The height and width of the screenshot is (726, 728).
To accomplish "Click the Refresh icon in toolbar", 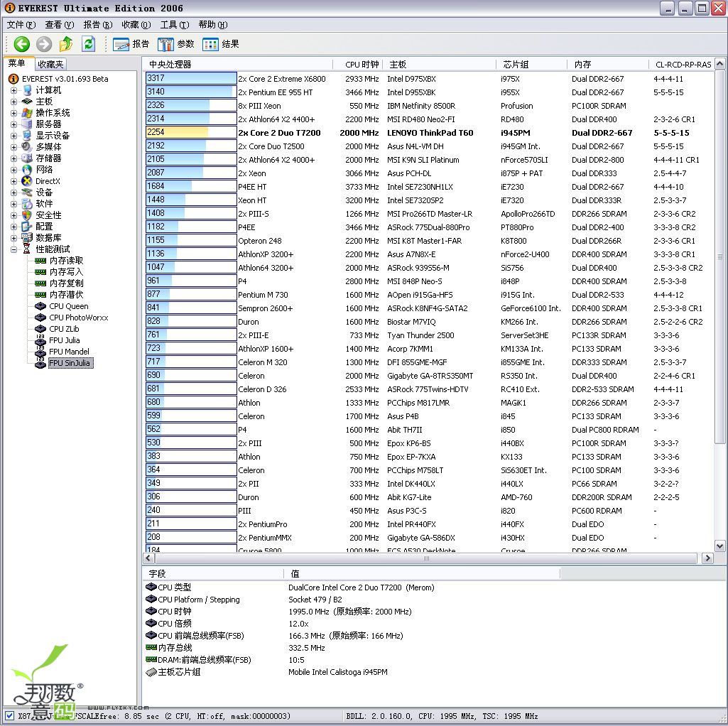I will [88, 44].
